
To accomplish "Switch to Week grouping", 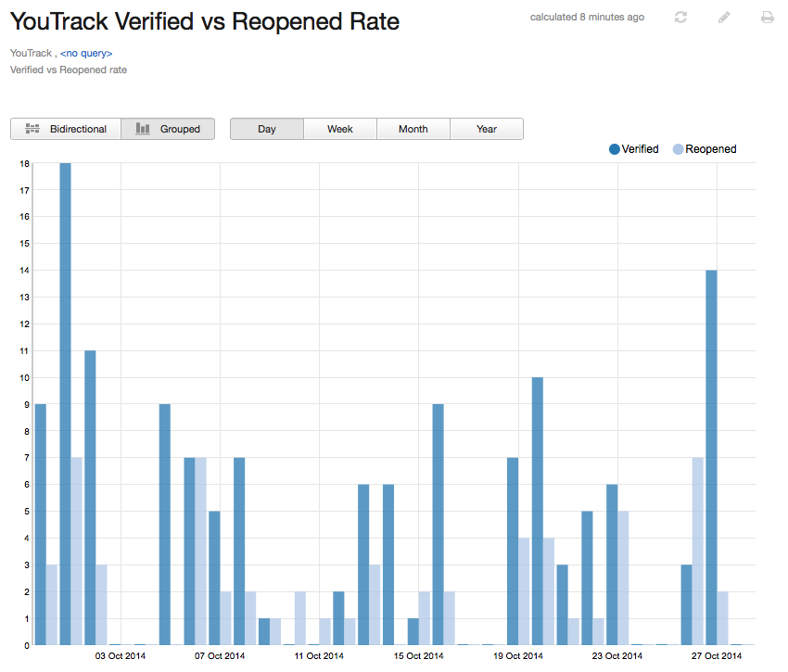I will [x=339, y=129].
